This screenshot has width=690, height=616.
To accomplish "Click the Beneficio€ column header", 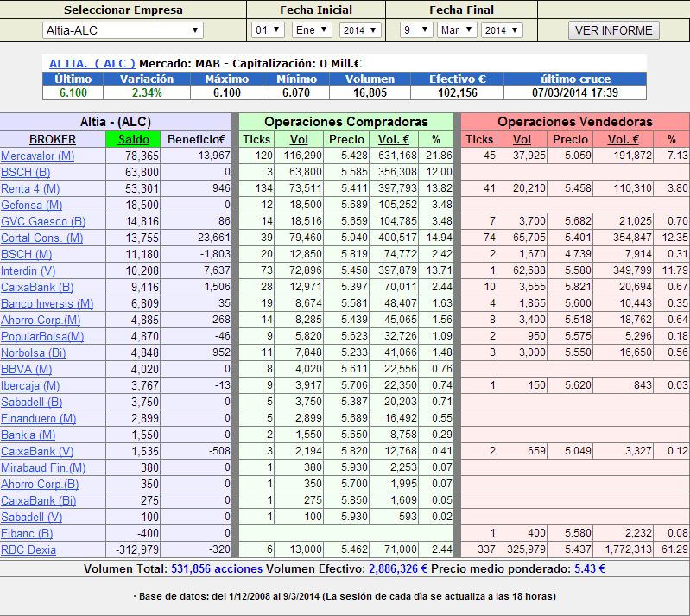I will (x=196, y=139).
